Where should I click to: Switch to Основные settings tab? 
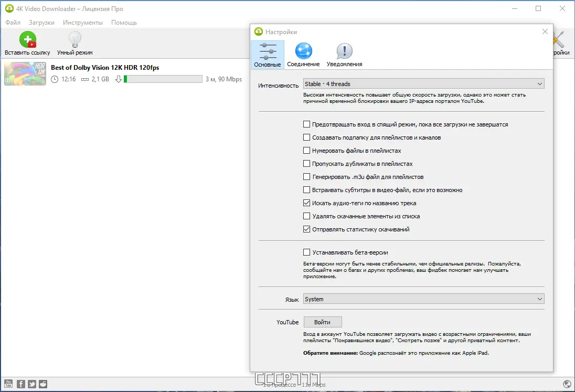268,55
